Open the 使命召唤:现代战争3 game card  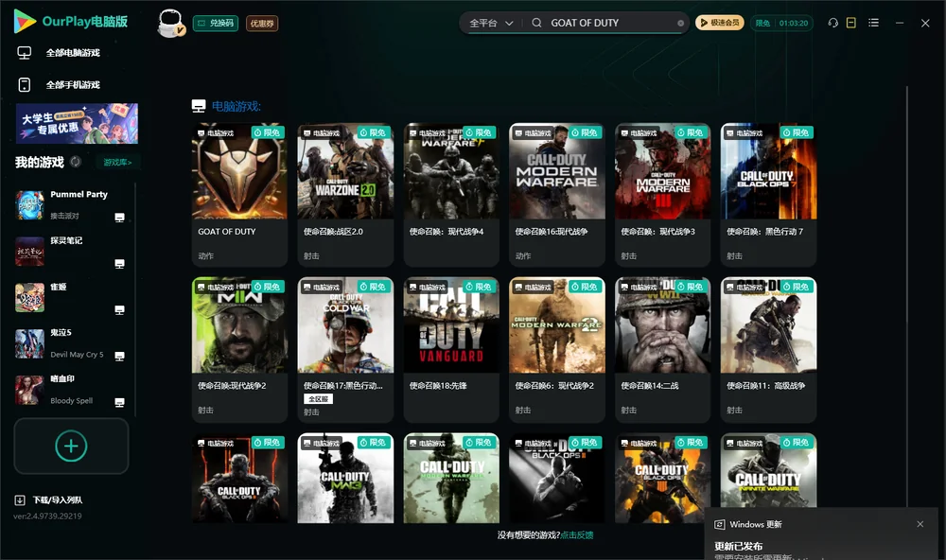tap(662, 194)
